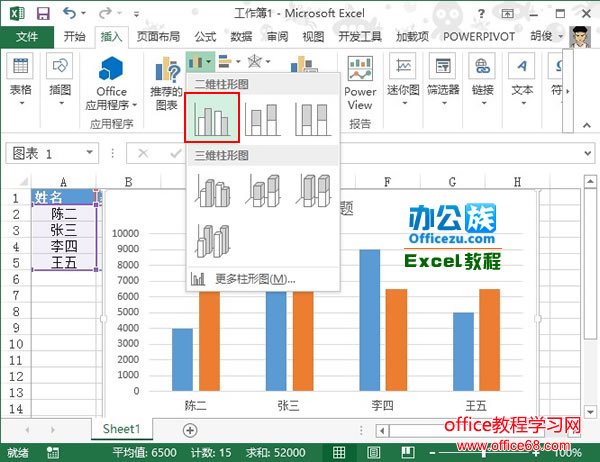Pick the 3D stacked column chart
Image resolution: width=600 pixels, height=462 pixels.
[x=262, y=191]
